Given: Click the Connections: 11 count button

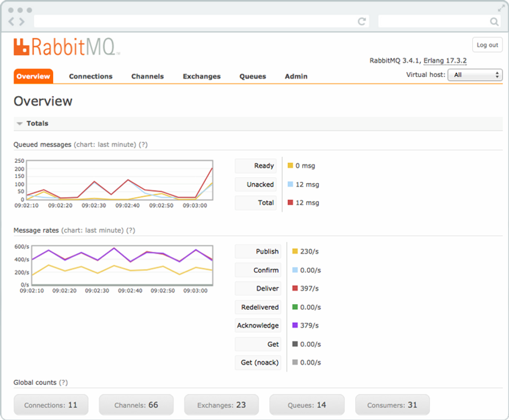Looking at the screenshot, I should click(51, 405).
